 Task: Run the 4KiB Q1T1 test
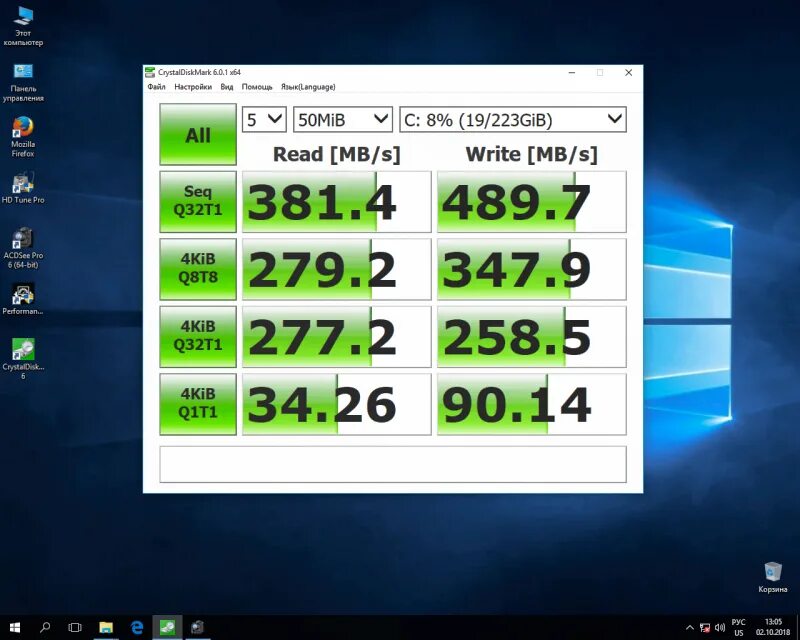(x=198, y=404)
